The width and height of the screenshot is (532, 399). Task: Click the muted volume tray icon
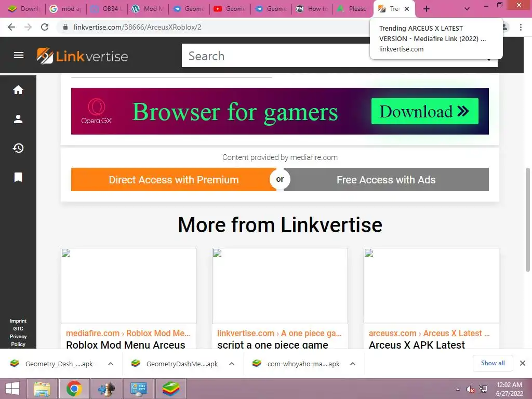[470, 389]
